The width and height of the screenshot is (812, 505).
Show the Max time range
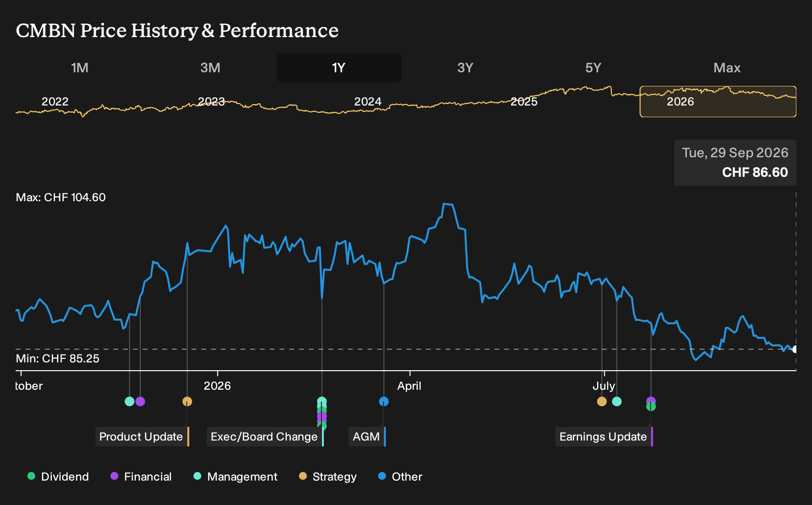pyautogui.click(x=727, y=67)
